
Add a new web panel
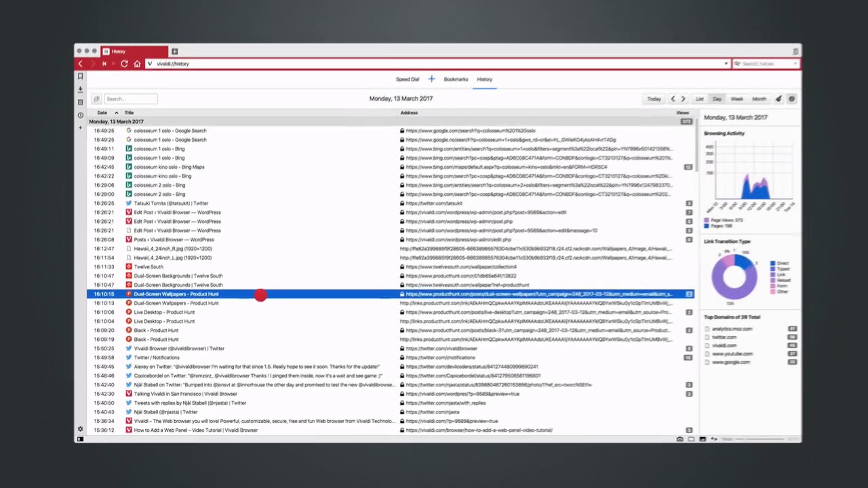coord(80,127)
